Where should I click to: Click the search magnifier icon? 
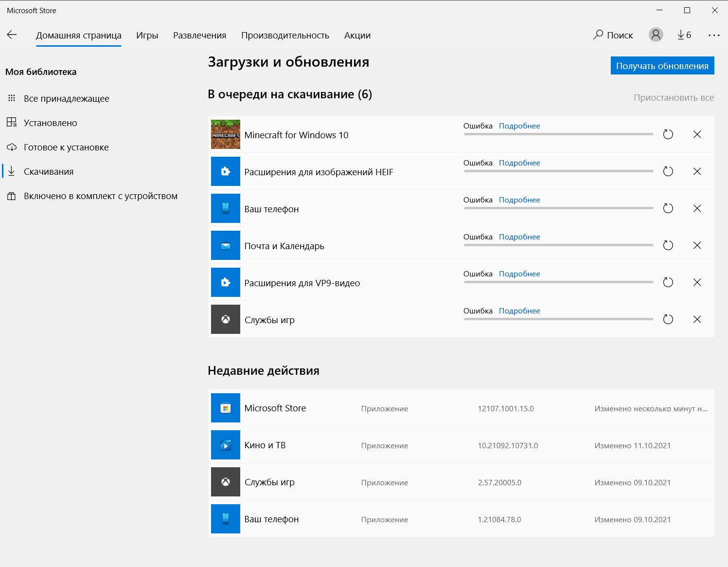pyautogui.click(x=598, y=35)
